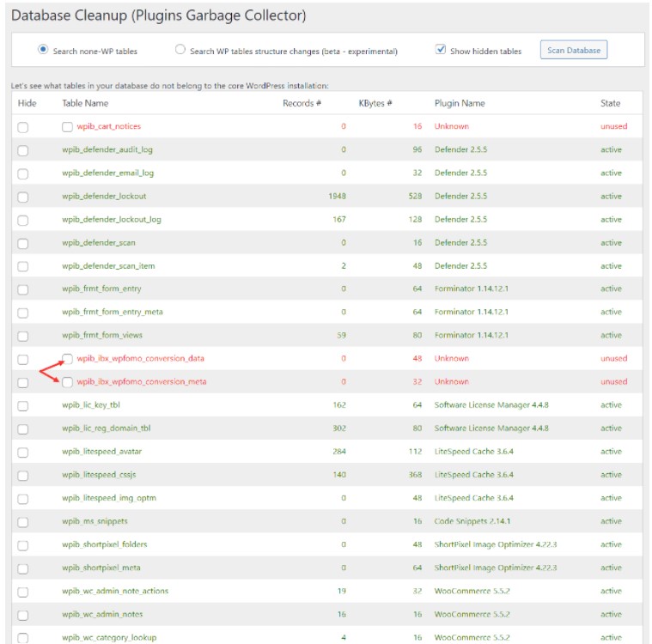Screen dimensions: 652x644
Task: Click the Table Name column header
Action: [x=85, y=103]
